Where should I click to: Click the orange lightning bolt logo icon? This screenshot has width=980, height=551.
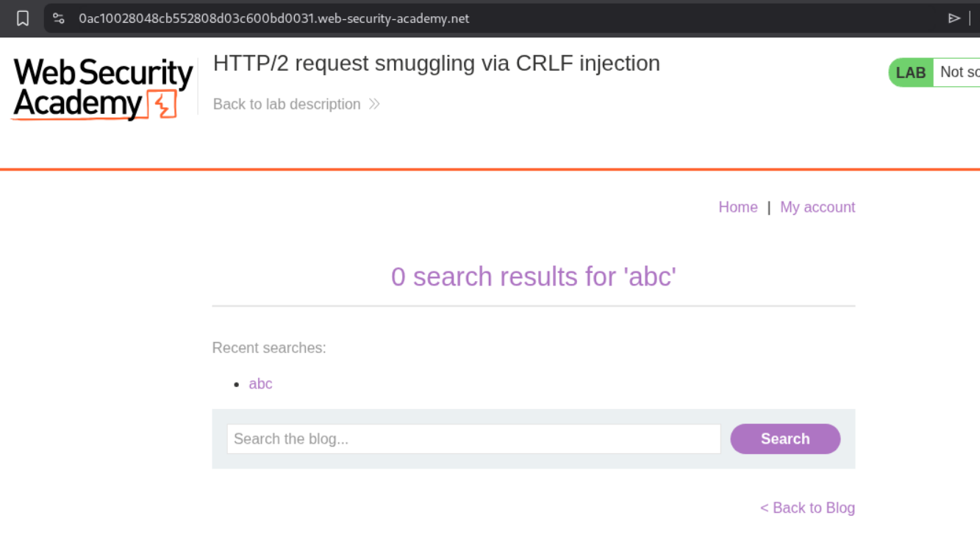click(x=162, y=104)
